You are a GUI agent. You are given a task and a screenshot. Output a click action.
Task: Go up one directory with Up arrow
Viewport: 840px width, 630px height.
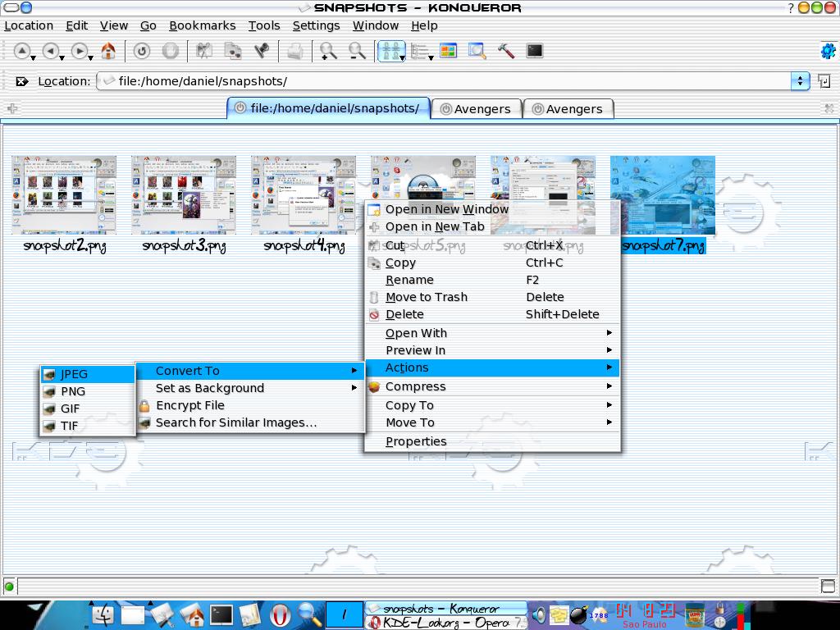pos(21,51)
